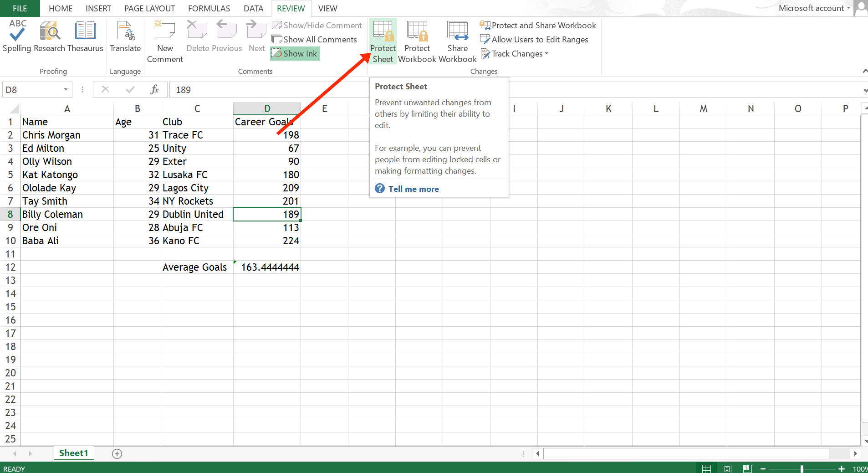Switch to the FORMULAS ribbon tab

[x=209, y=8]
